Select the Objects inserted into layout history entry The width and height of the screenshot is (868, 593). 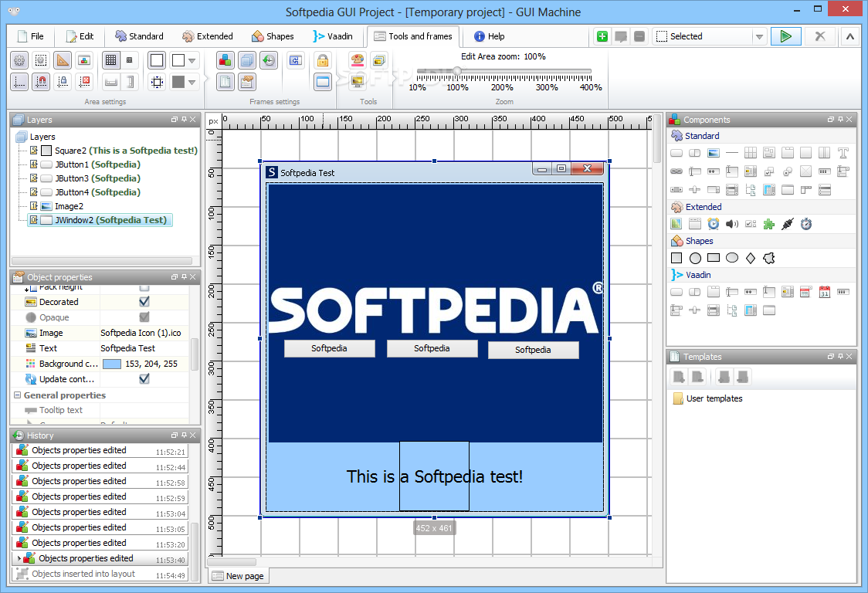click(x=100, y=574)
